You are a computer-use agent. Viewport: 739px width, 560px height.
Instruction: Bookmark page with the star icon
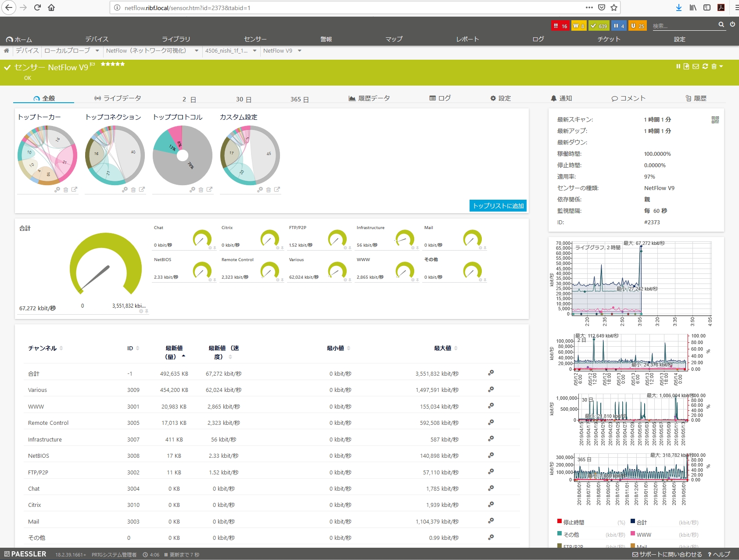[x=614, y=7]
